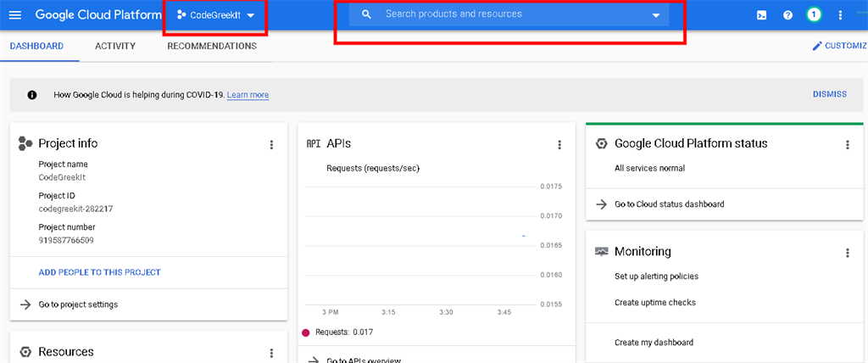Click the Requests (requests/sec) chart title
Screen dimensions: 868x363
coord(373,168)
